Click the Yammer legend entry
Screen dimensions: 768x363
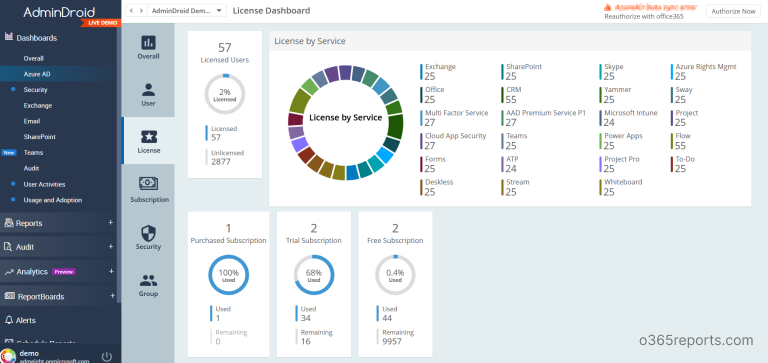click(x=616, y=95)
